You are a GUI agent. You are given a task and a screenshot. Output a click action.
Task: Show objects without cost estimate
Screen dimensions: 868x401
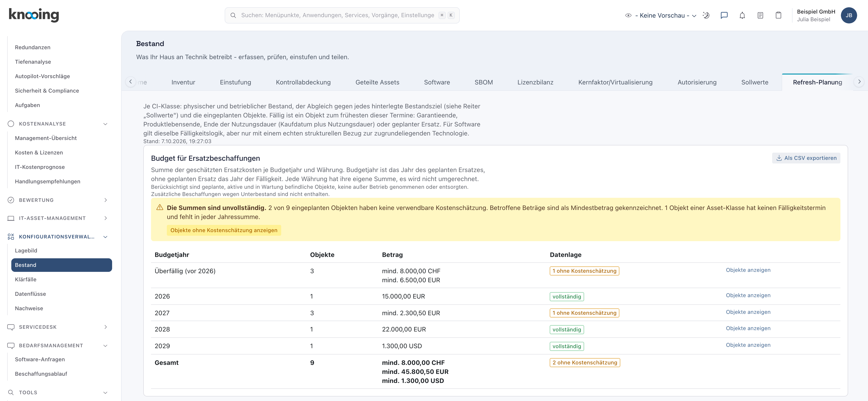(x=224, y=231)
